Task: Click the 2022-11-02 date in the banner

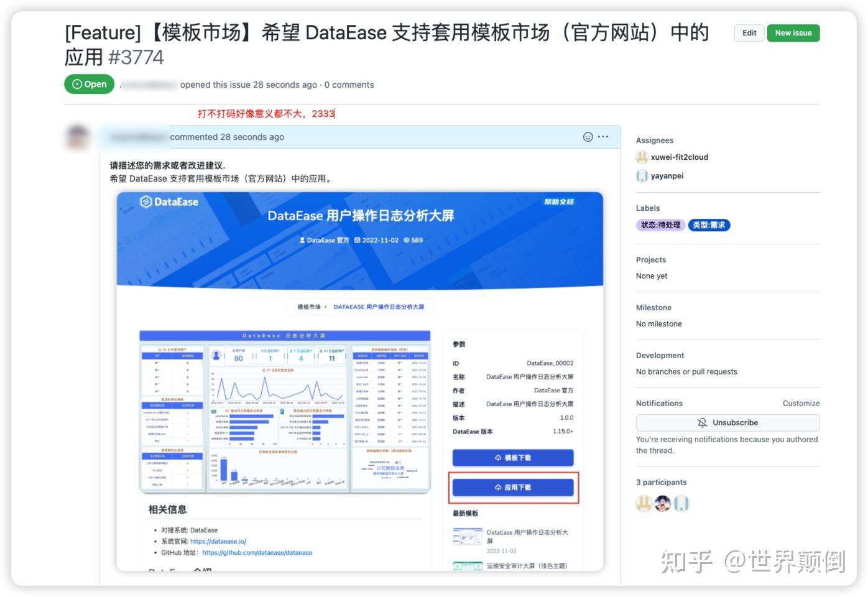Action: pos(376,240)
